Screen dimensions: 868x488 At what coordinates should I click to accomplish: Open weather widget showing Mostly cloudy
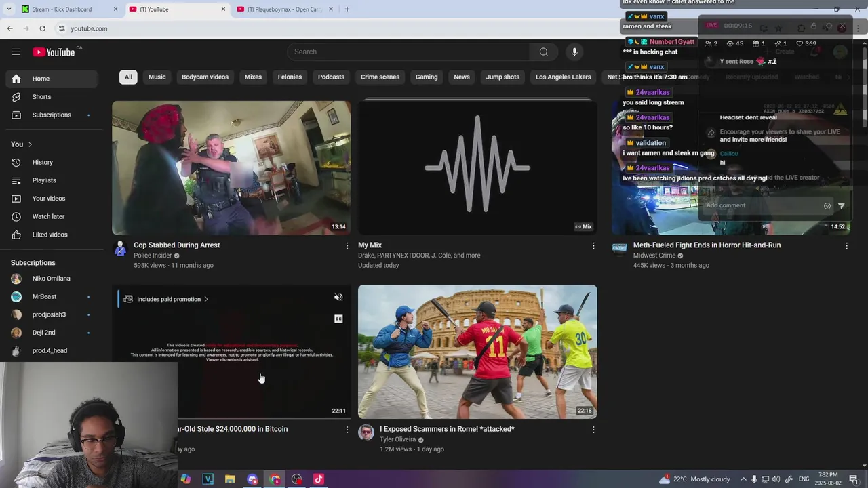tap(694, 479)
